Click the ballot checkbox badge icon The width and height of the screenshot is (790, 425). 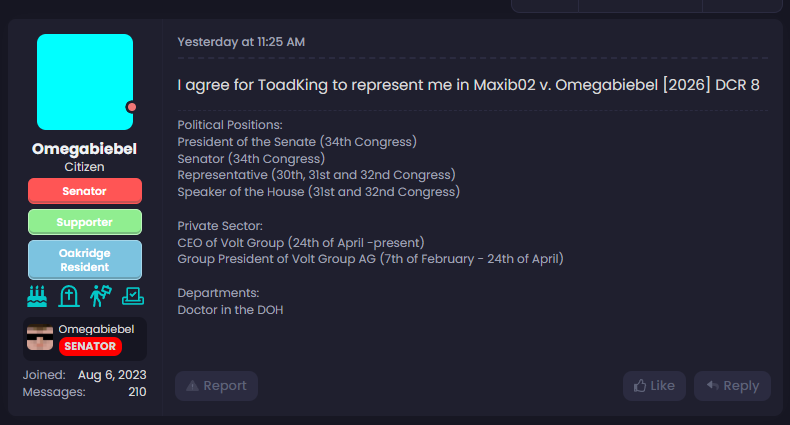(133, 296)
